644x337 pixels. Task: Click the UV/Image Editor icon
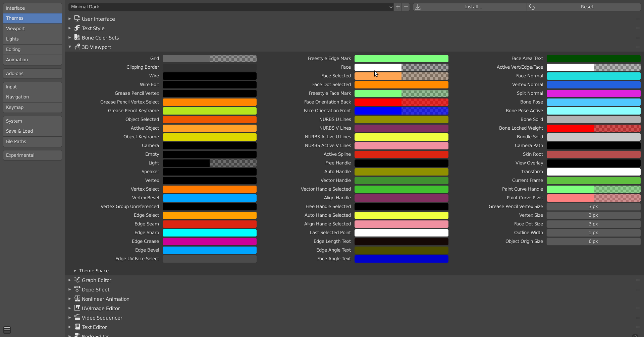coord(77,308)
